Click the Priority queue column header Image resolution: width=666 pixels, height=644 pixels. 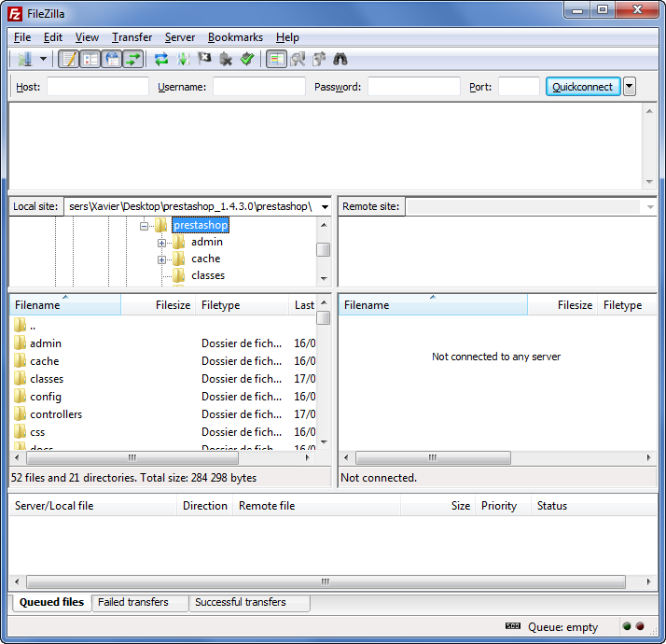tap(503, 506)
